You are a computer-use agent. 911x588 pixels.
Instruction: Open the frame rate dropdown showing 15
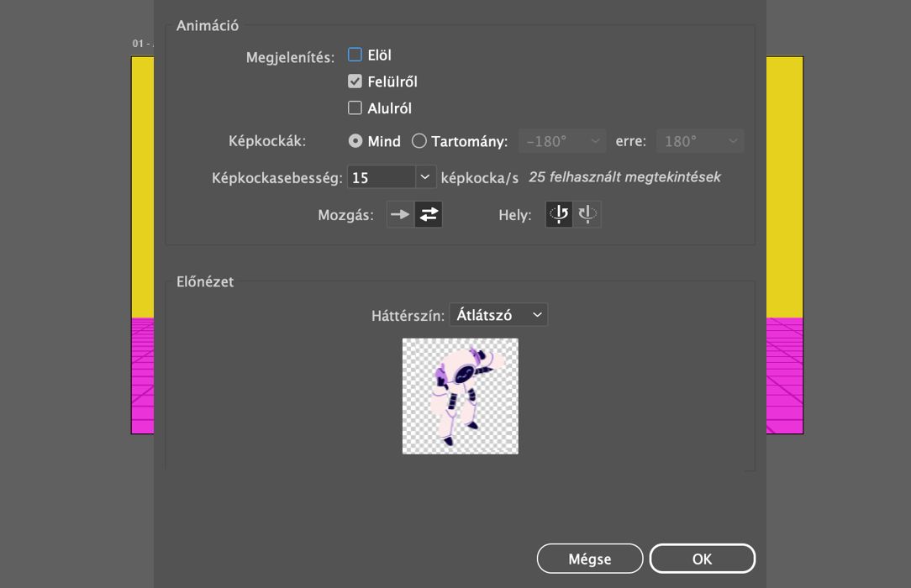tap(424, 176)
